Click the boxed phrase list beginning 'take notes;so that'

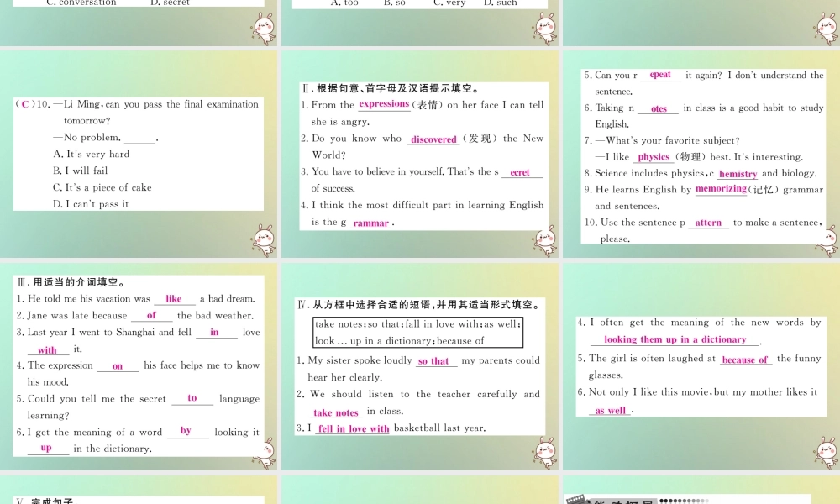417,332
